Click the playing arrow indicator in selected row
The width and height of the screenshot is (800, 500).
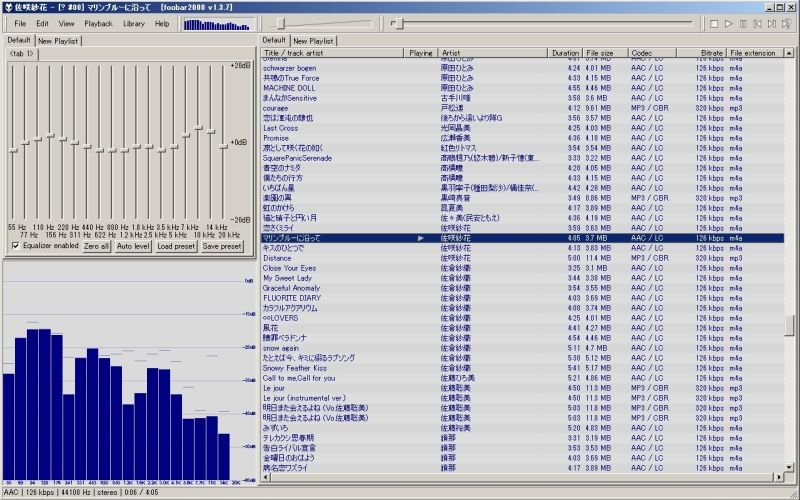coord(421,238)
